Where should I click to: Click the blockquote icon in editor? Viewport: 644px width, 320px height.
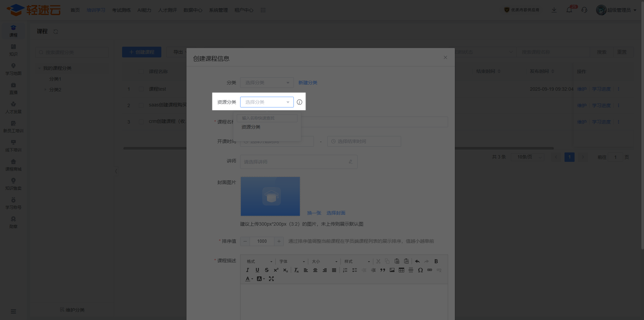(383, 270)
